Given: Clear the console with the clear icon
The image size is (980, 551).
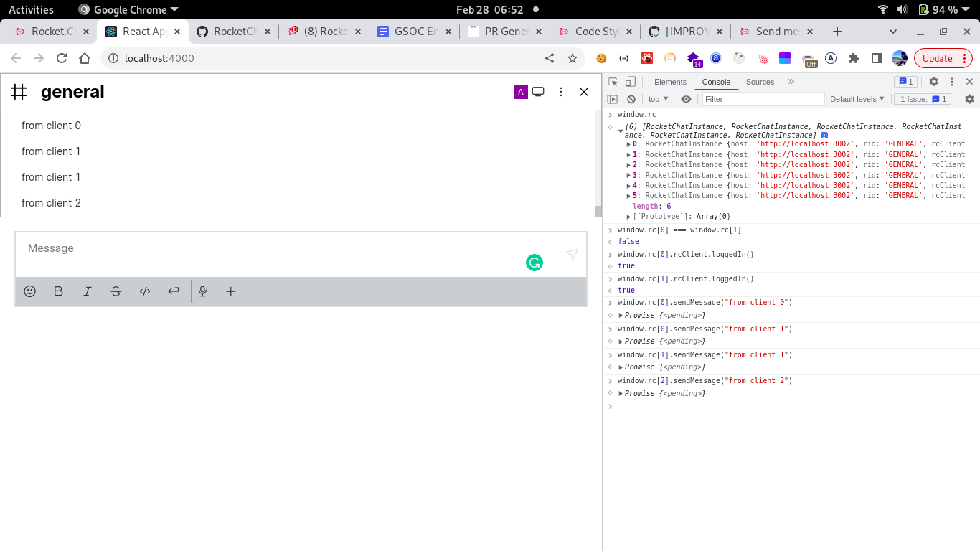Looking at the screenshot, I should click(x=631, y=98).
